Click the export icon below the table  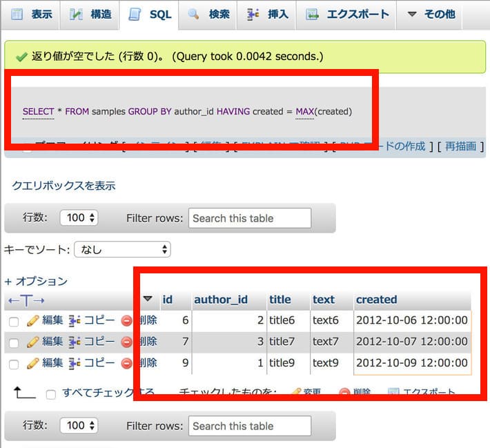coord(393,393)
